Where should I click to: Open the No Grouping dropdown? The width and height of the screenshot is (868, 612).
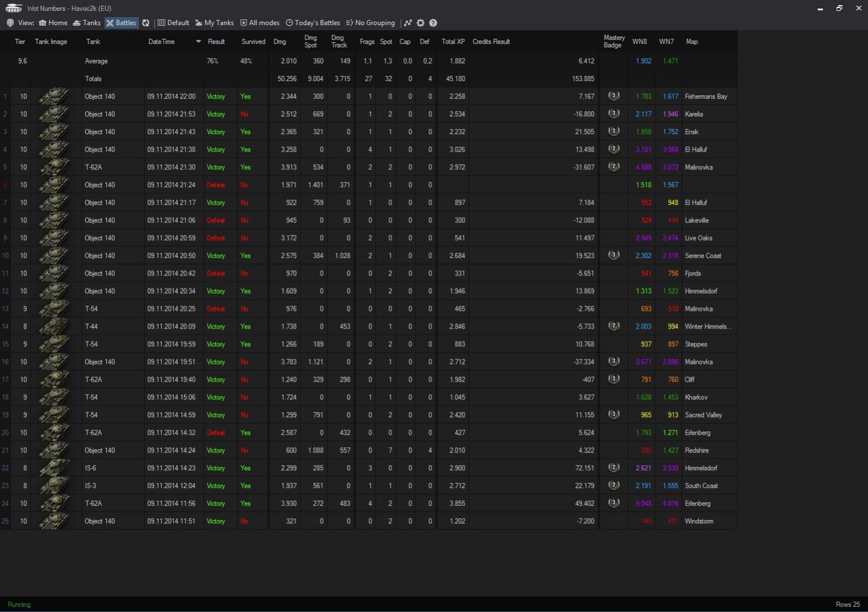point(370,23)
